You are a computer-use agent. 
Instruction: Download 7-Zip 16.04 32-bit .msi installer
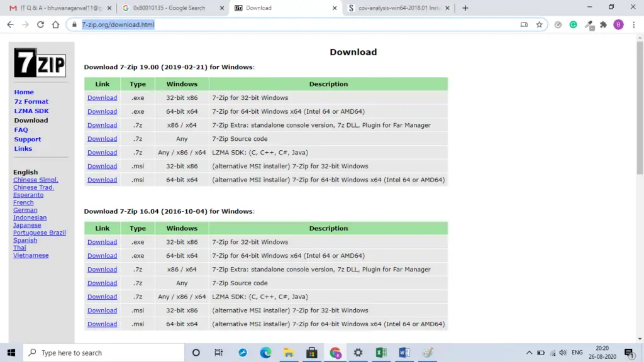point(102,310)
